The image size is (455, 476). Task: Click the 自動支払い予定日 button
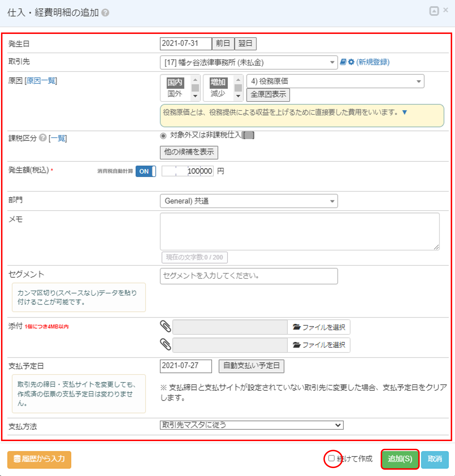tap(251, 366)
